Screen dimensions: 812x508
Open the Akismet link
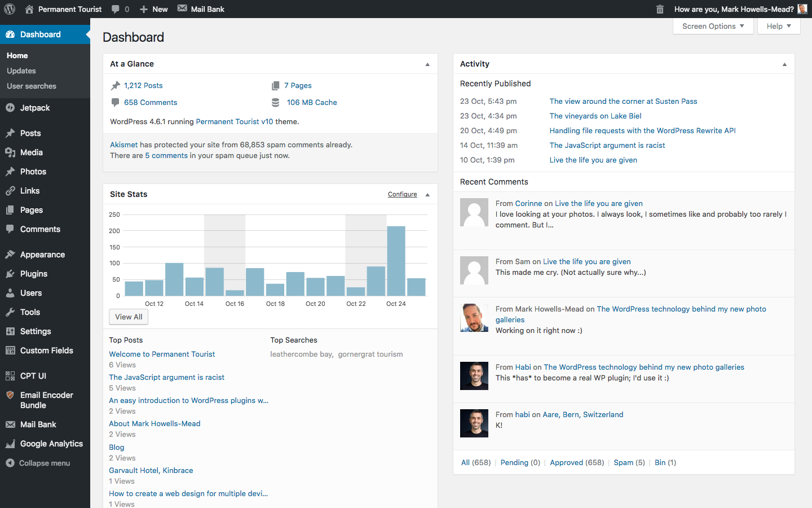(124, 144)
